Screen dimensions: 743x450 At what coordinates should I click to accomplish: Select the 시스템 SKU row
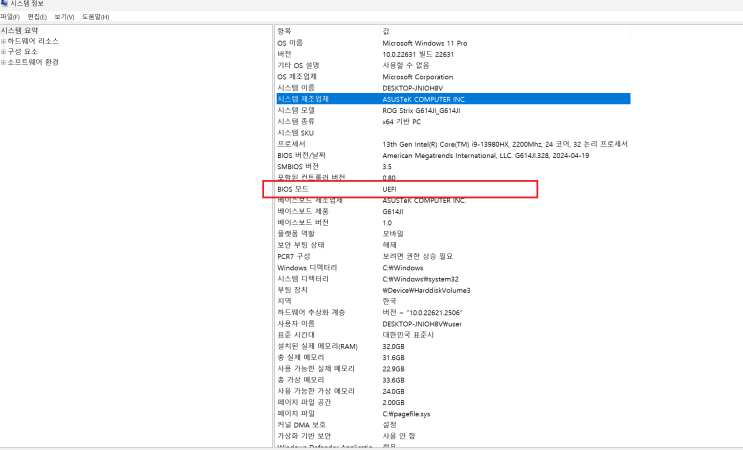click(x=453, y=133)
